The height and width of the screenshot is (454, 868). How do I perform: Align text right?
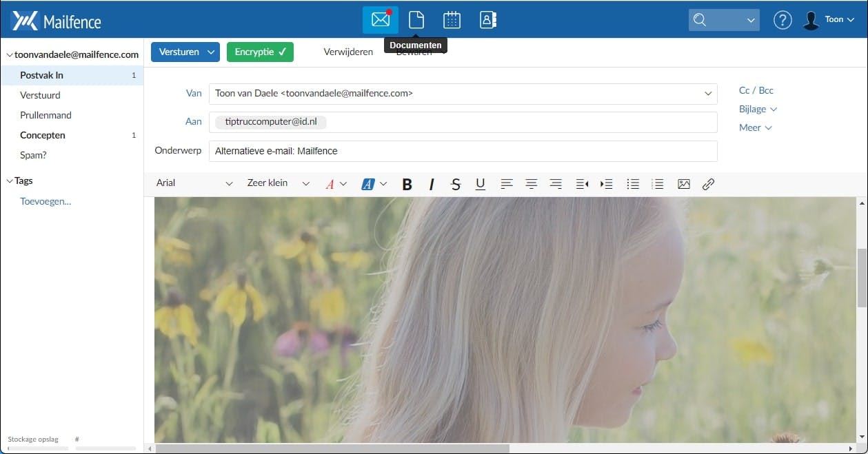point(556,184)
